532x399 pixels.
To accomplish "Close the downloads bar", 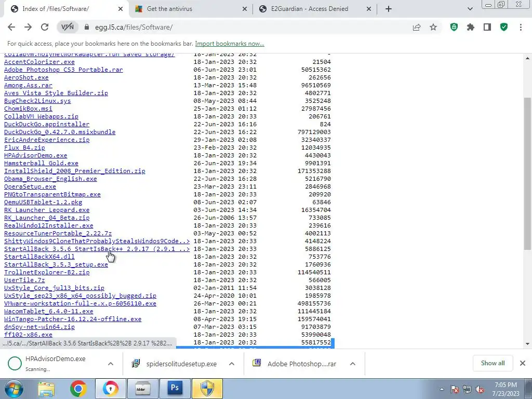I will point(523,363).
